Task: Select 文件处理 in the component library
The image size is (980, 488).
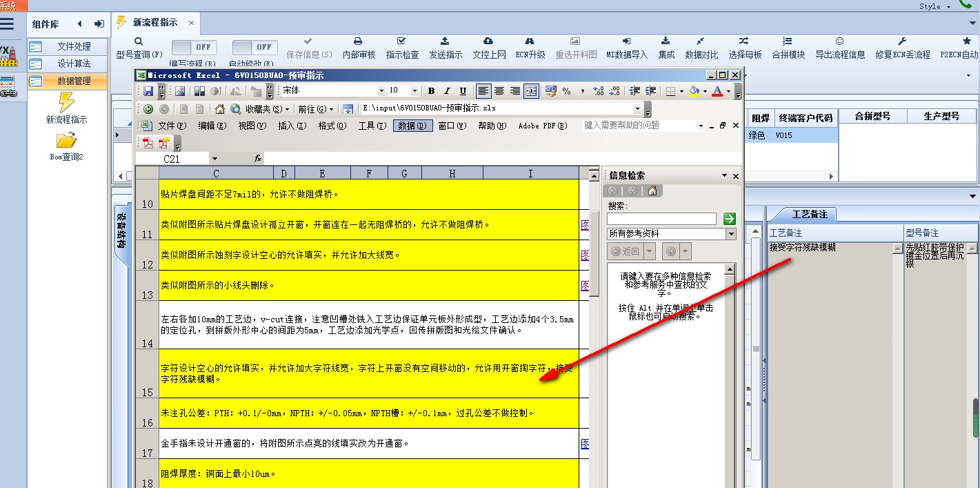Action: click(68, 47)
